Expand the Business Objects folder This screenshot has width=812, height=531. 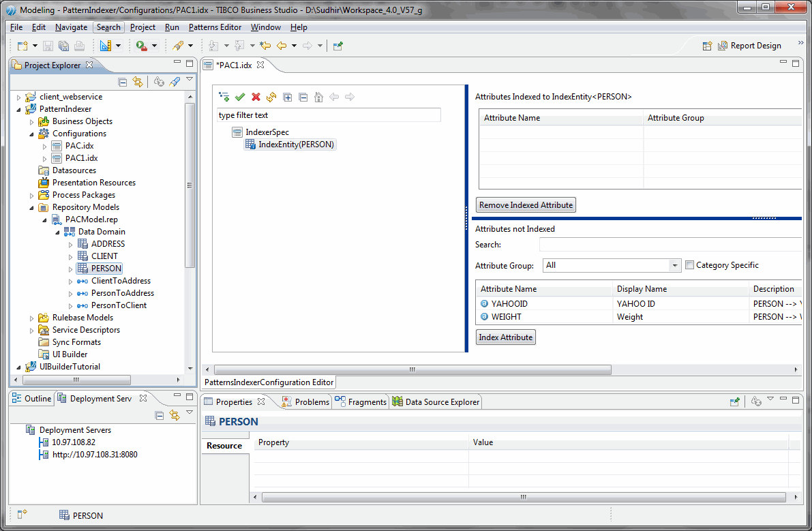coord(31,121)
